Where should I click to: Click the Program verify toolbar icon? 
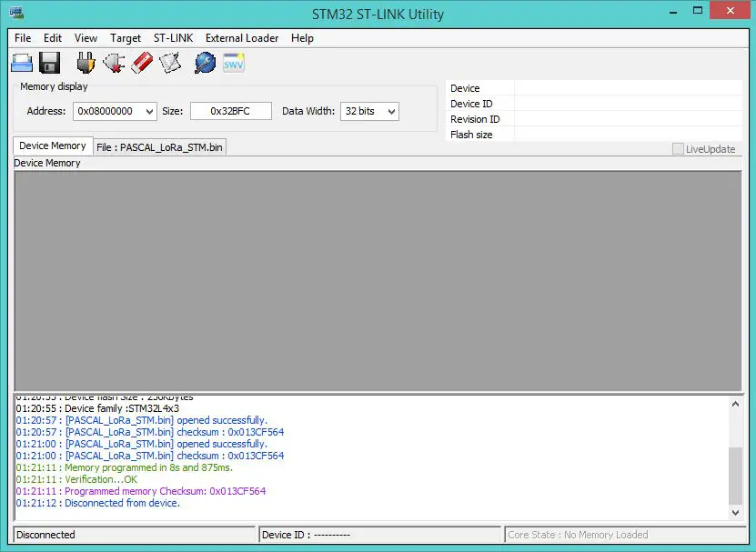pyautogui.click(x=170, y=63)
